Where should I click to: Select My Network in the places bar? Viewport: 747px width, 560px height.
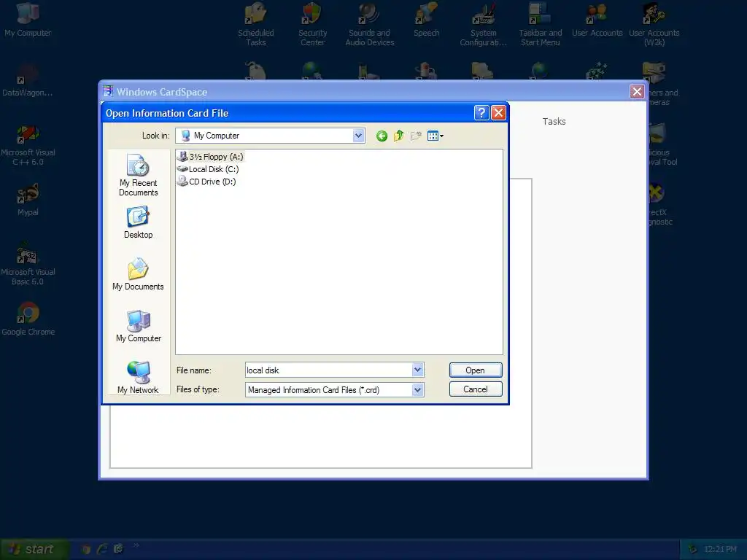pos(138,378)
